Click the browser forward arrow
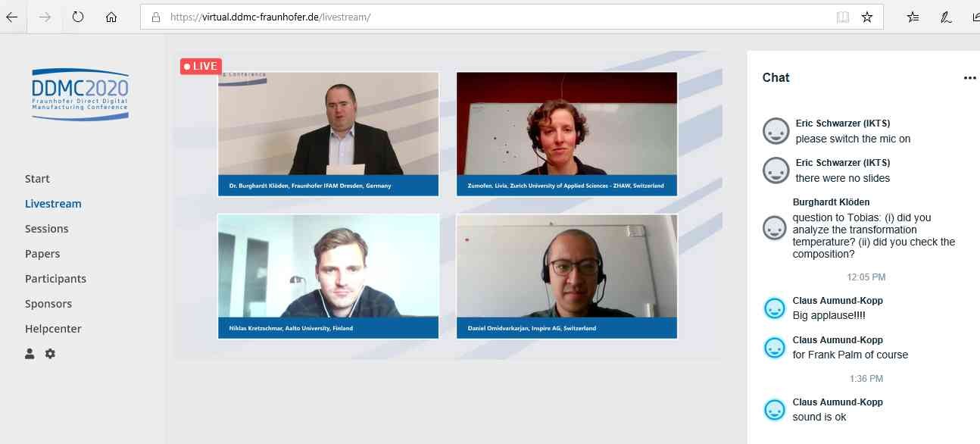Screen dimensions: 980x444 tap(45, 17)
